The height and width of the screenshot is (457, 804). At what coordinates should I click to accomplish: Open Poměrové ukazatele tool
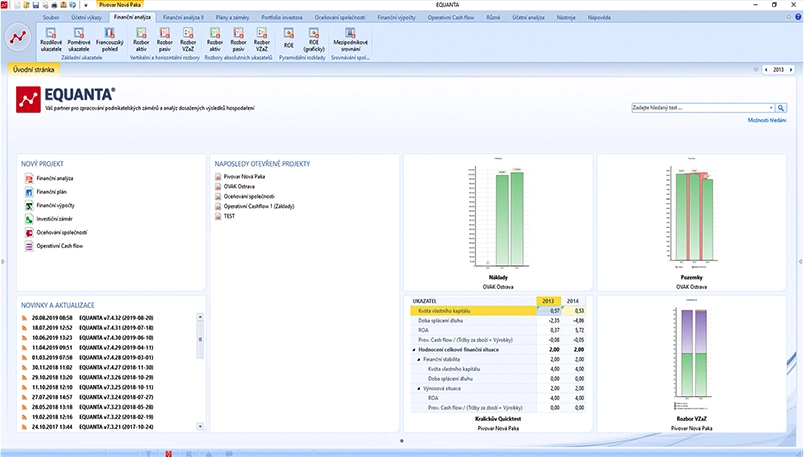(x=78, y=40)
